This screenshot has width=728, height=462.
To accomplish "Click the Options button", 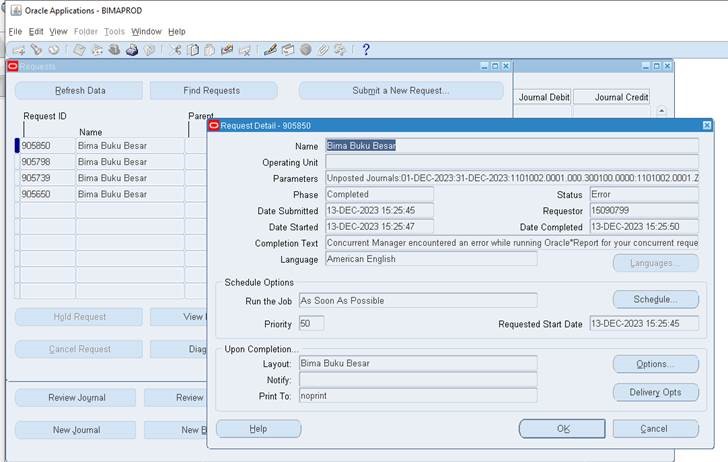I will click(656, 364).
